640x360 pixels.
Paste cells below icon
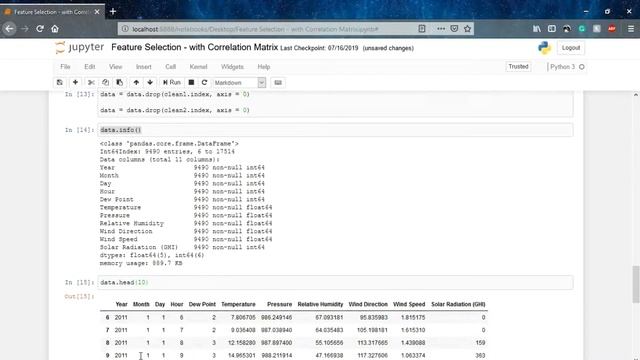click(x=120, y=82)
